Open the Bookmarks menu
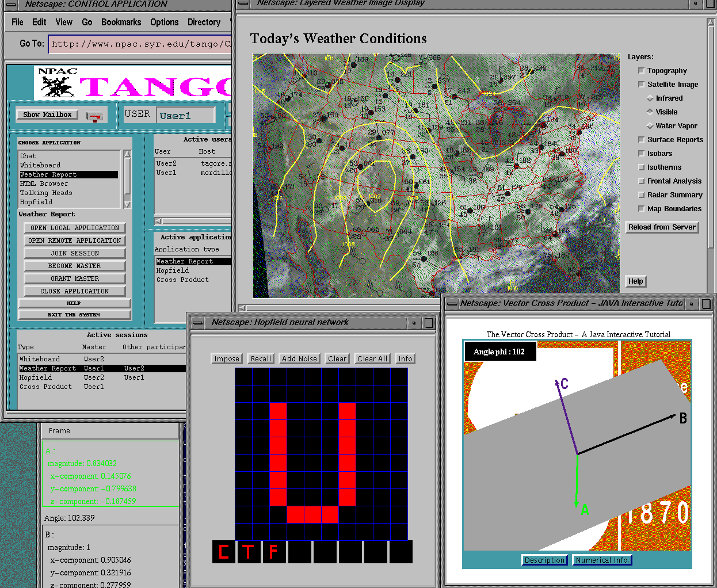Image resolution: width=717 pixels, height=588 pixels. [x=121, y=22]
